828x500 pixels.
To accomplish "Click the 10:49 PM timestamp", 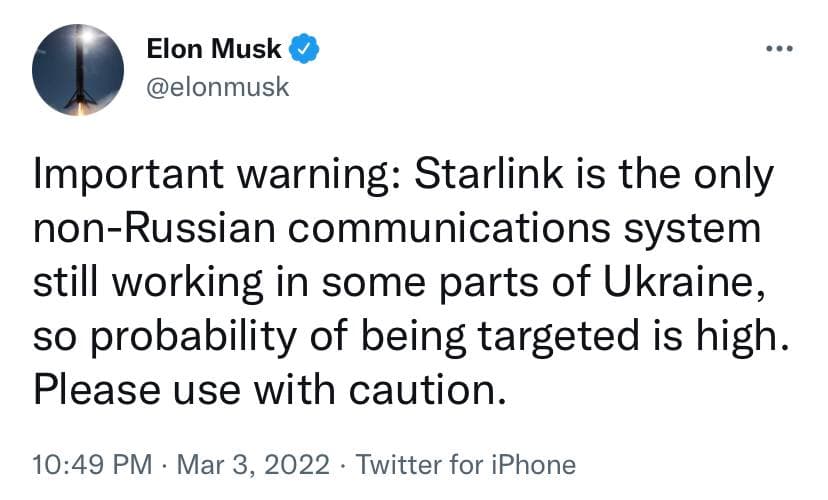I will [x=92, y=465].
